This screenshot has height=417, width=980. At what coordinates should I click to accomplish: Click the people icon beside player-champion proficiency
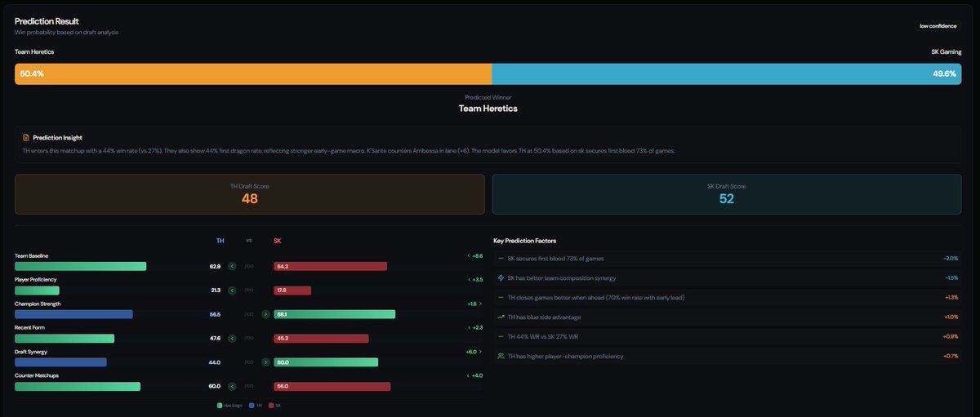coord(501,357)
